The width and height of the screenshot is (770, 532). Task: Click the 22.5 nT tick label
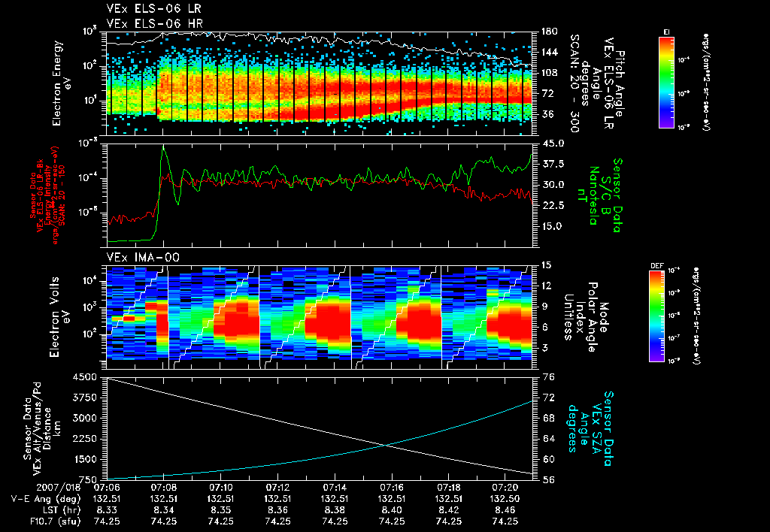point(553,206)
